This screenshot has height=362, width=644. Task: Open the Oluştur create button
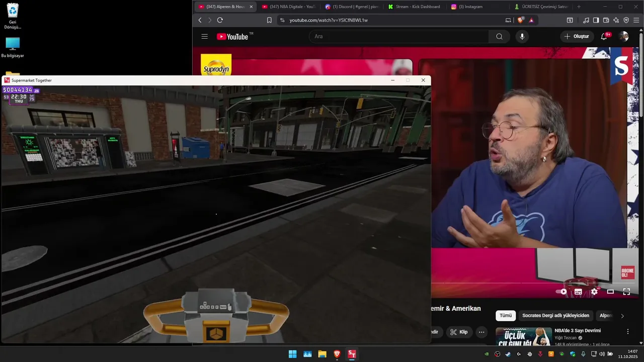(577, 36)
